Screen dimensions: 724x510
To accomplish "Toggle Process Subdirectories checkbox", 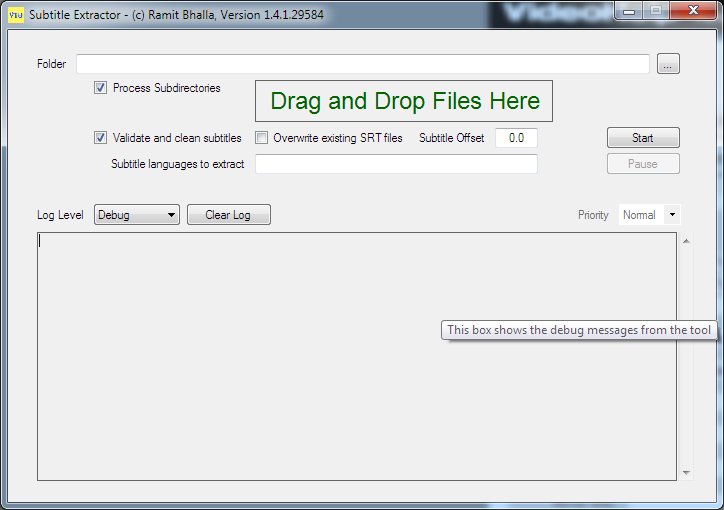I will 100,88.
